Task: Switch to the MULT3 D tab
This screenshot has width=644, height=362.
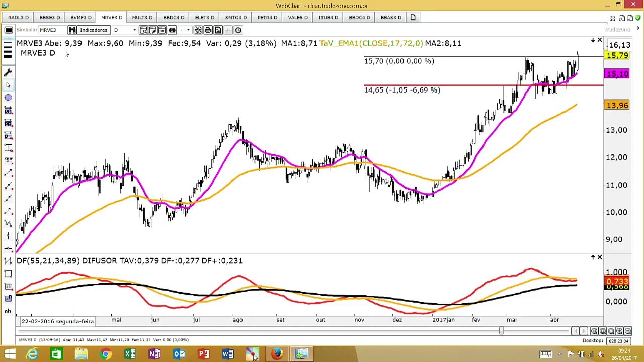Action: tap(142, 18)
